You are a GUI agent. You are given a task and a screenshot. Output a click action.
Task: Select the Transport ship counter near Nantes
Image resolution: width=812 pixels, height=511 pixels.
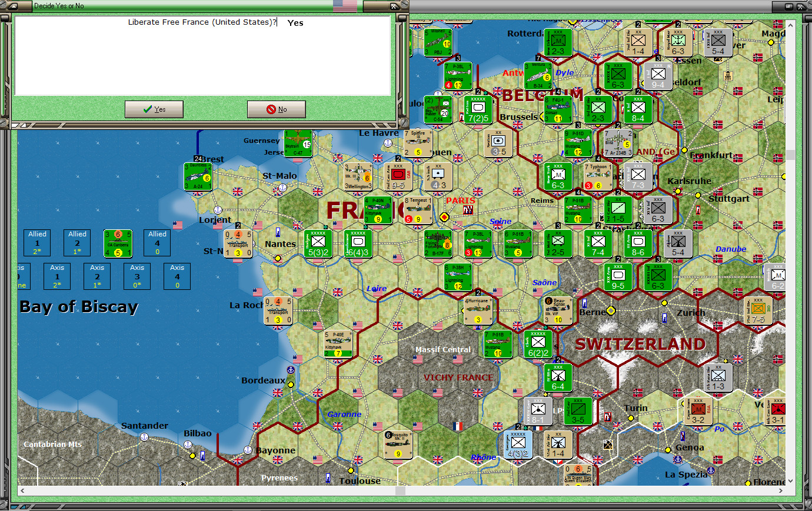pyautogui.click(x=238, y=243)
